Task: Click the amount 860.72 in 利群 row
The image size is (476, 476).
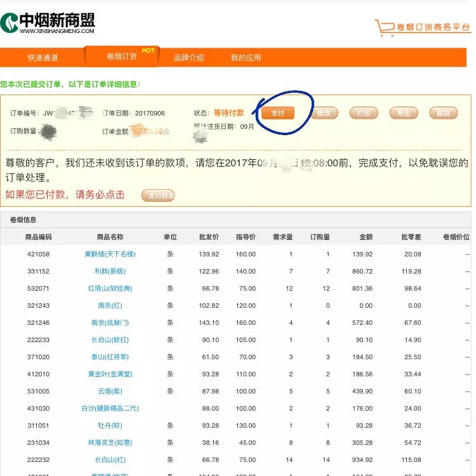Action: (x=362, y=271)
